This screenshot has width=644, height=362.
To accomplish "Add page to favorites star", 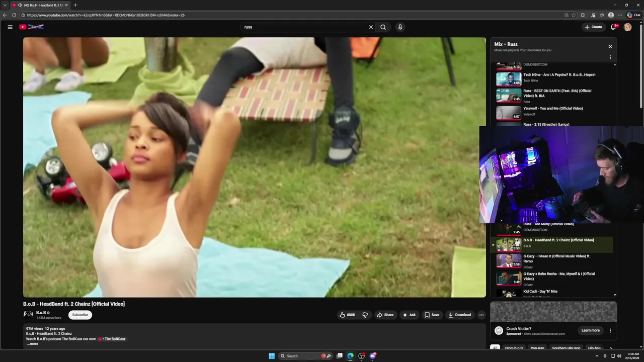I will pyautogui.click(x=574, y=15).
